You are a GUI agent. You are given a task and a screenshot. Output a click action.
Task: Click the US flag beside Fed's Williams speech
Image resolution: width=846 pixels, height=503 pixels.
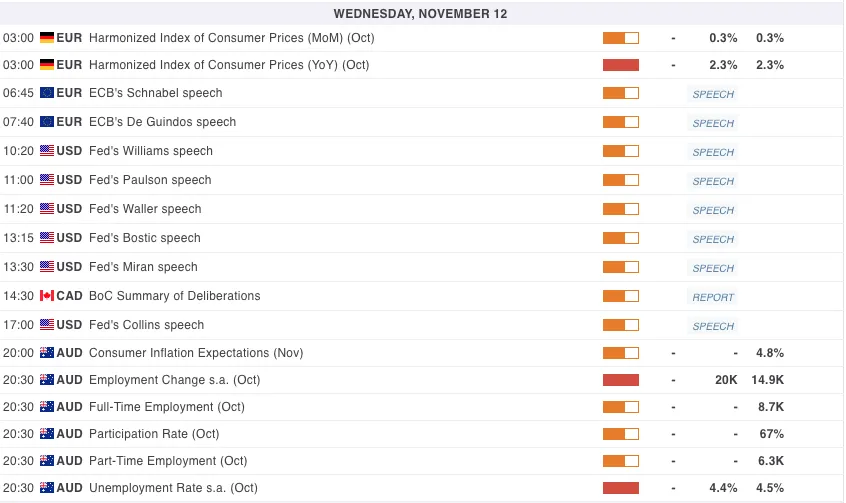pos(46,151)
